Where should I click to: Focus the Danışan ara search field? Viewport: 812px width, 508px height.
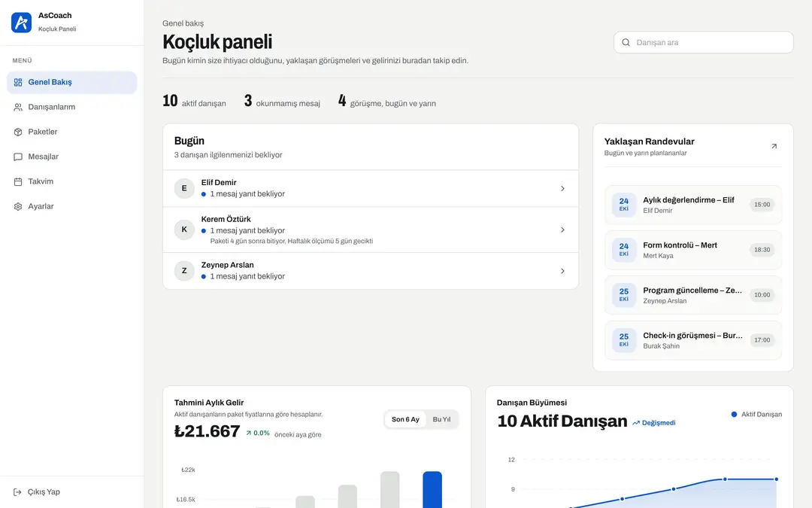click(703, 42)
